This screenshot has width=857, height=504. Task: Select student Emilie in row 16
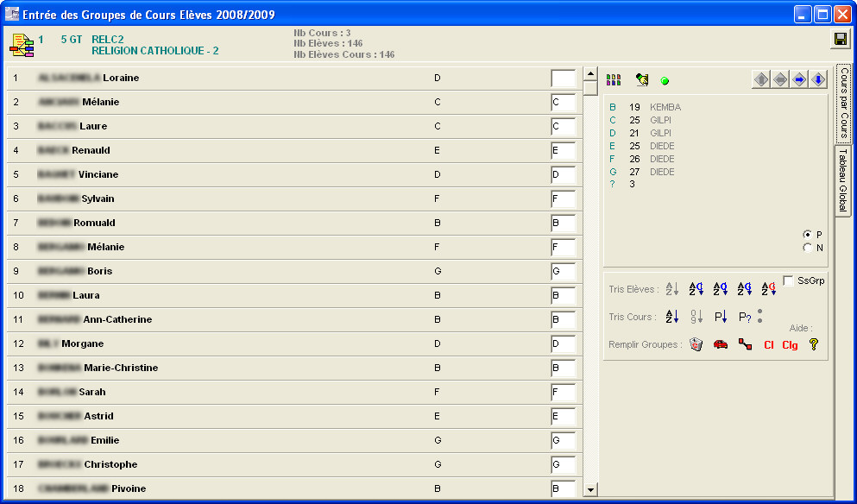click(294, 440)
